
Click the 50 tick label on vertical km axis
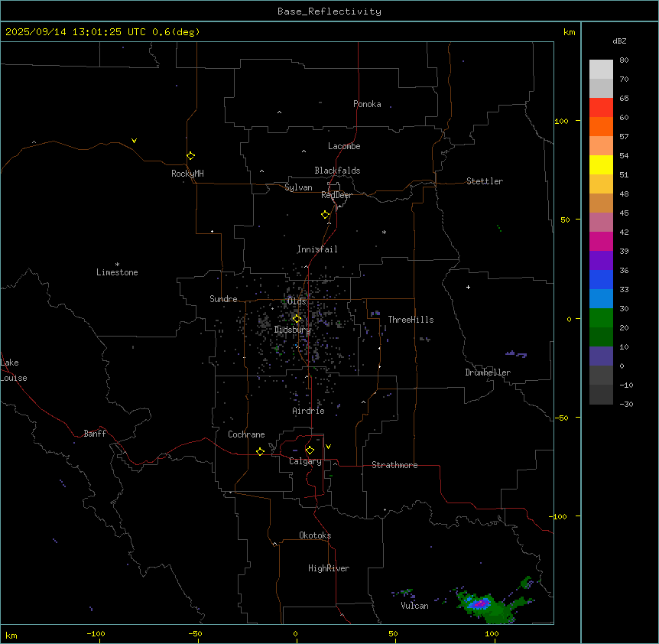[x=565, y=220]
